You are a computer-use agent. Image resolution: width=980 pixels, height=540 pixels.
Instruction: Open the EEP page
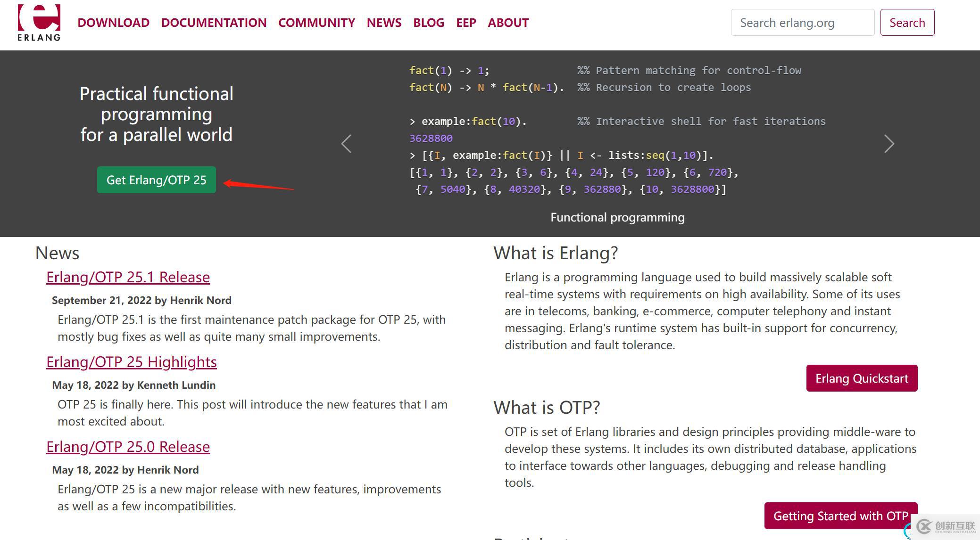(x=466, y=23)
